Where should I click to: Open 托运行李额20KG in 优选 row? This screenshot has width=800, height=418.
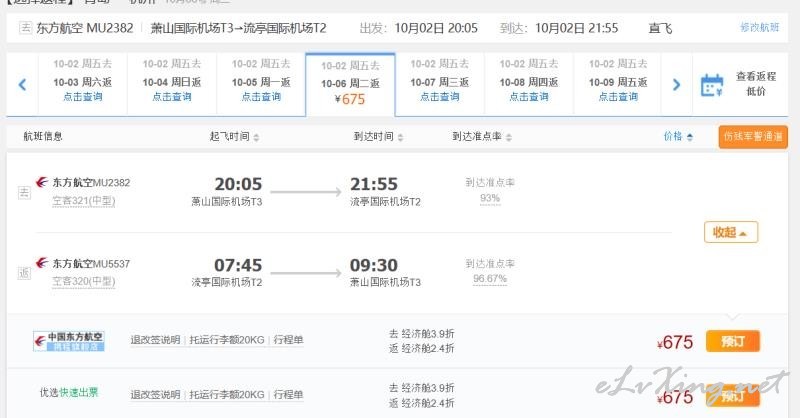(227, 395)
